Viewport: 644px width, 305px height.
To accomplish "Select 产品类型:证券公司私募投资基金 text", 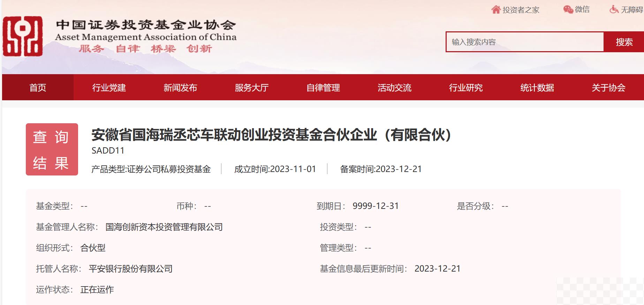I will (151, 169).
